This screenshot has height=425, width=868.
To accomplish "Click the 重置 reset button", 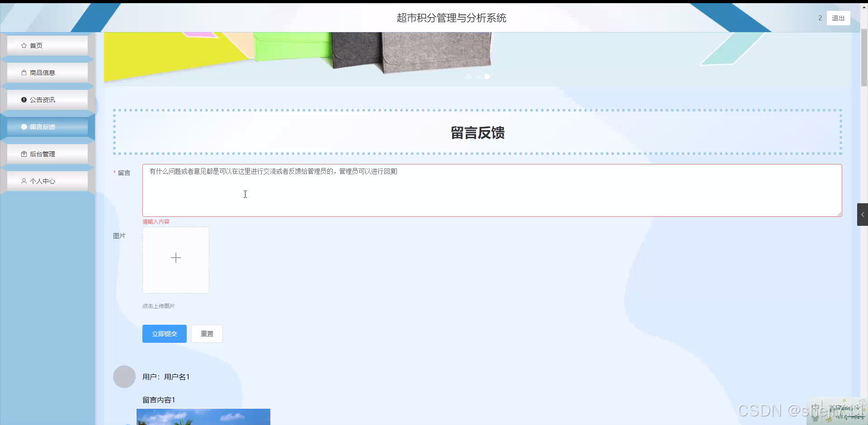I will click(x=207, y=334).
